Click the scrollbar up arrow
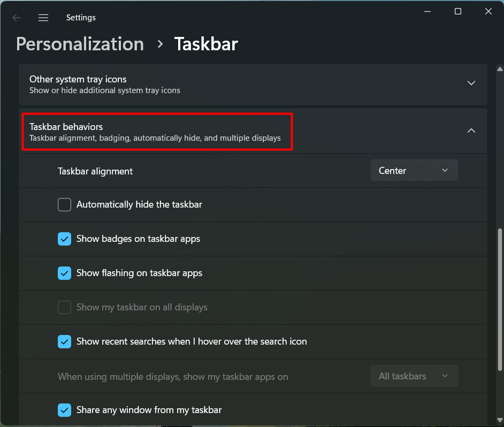The height and width of the screenshot is (427, 504). [x=500, y=69]
